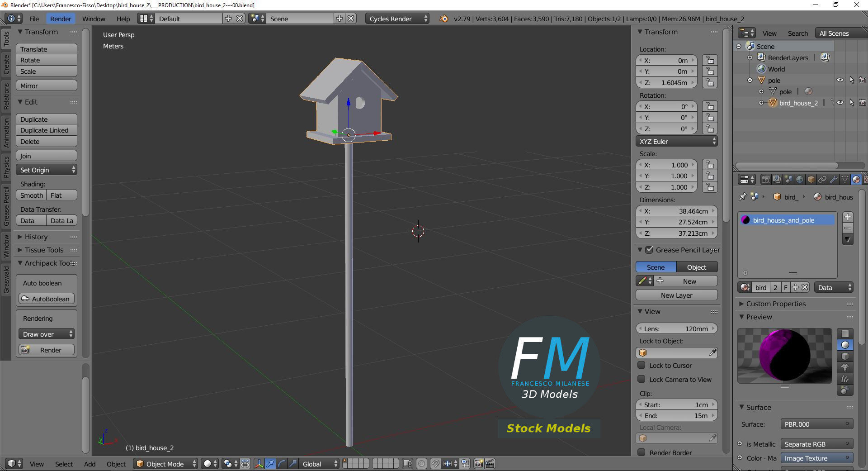Open the Help menu
Viewport: 868px width, 471px height.
123,19
